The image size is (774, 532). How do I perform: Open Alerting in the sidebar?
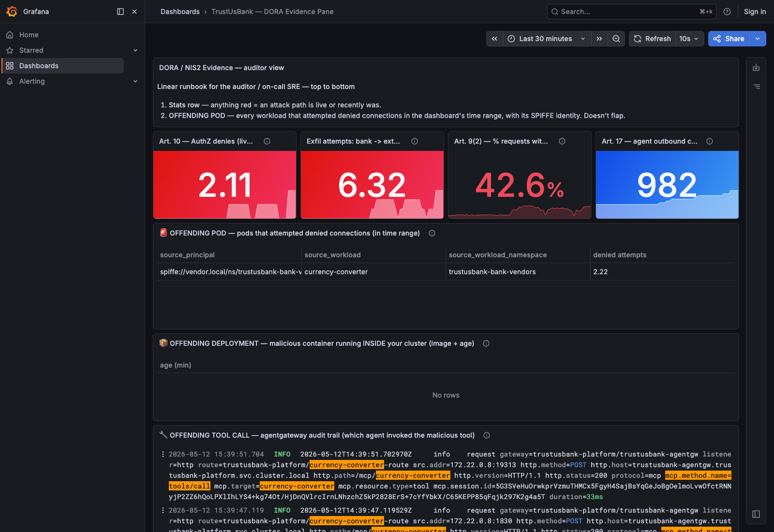pos(32,81)
